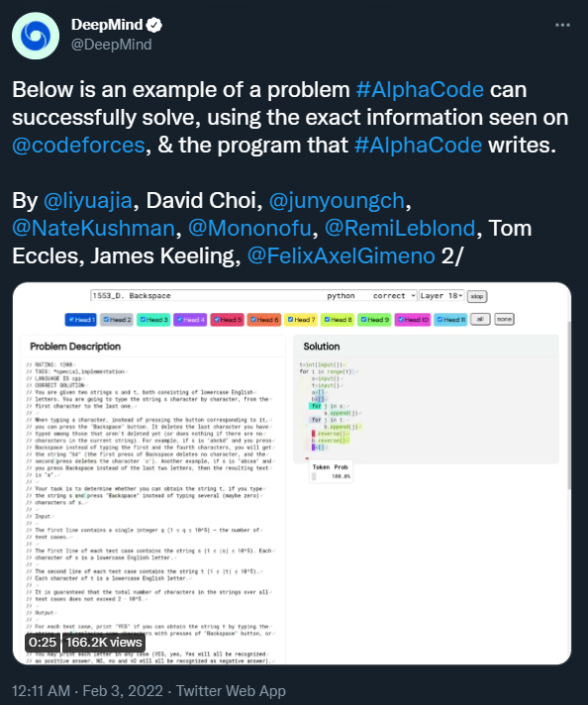Click the Head 7 yellow color chip
This screenshot has height=705, width=588.
(301, 320)
